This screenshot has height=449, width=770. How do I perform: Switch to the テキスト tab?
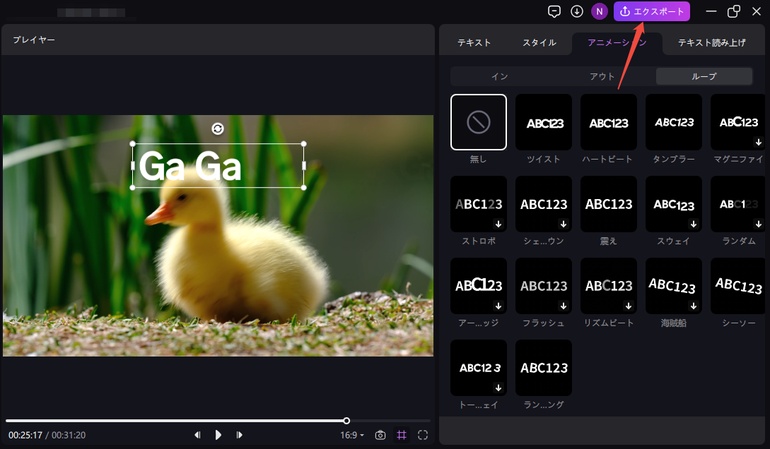[x=474, y=43]
